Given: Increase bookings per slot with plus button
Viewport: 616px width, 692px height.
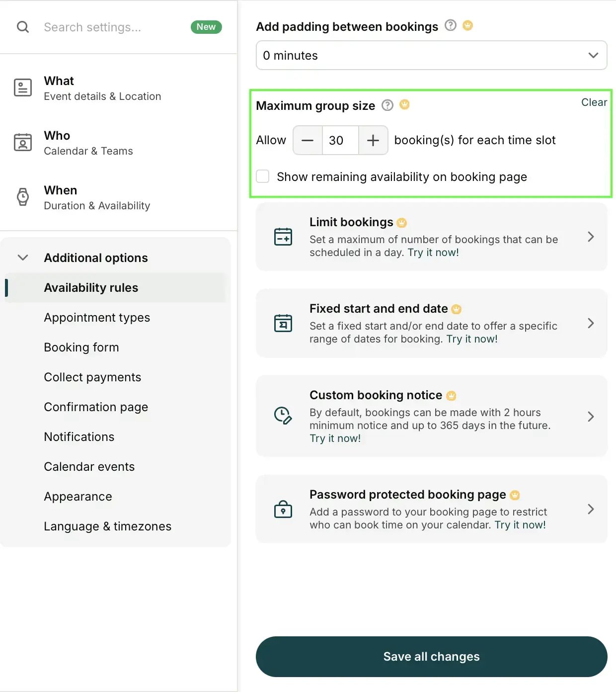Looking at the screenshot, I should [x=373, y=140].
